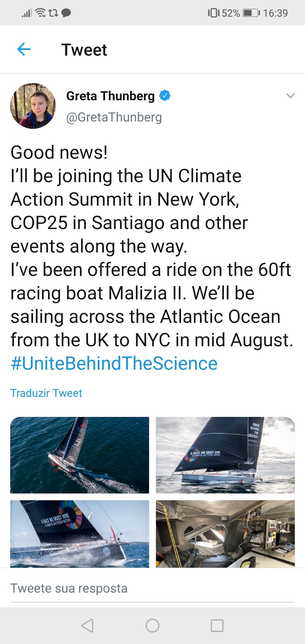Tap the Wi-Fi status icon

point(40,13)
